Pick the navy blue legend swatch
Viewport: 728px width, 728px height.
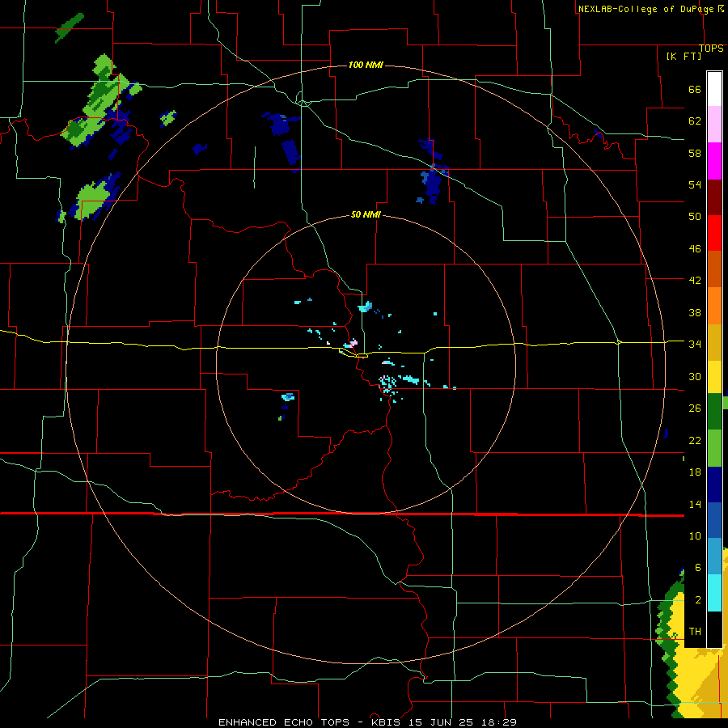pos(714,485)
